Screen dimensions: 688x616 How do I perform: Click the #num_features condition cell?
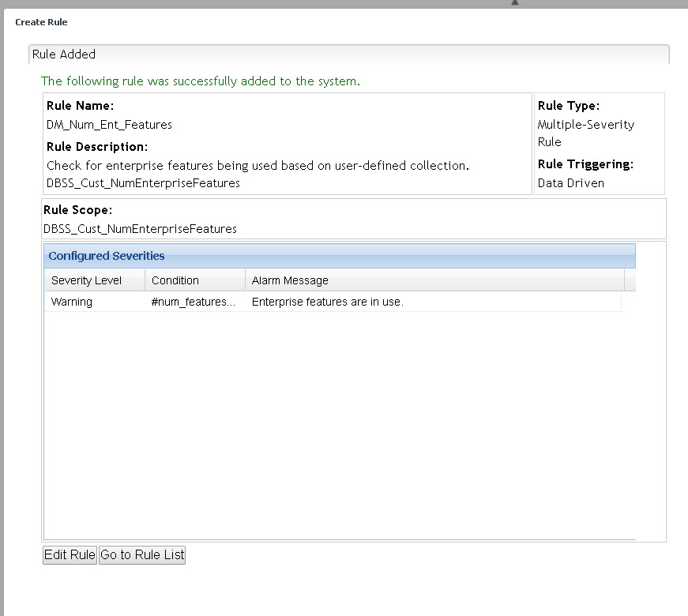click(194, 302)
